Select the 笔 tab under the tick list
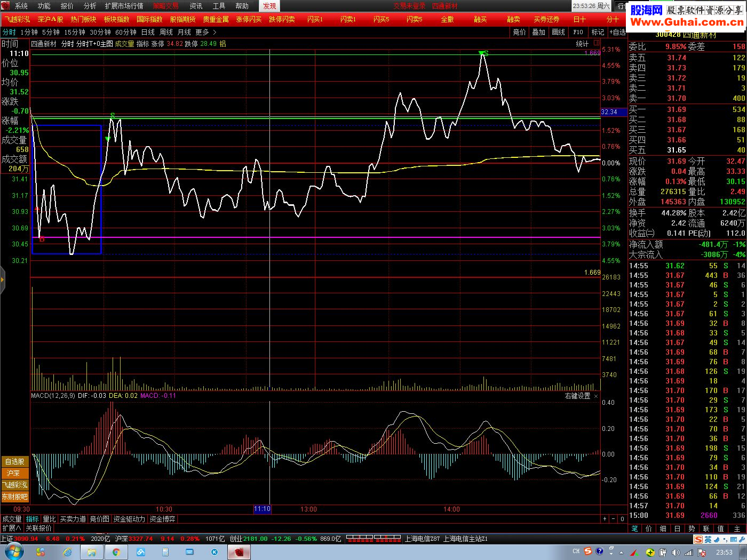747x560 pixels. tap(634, 529)
